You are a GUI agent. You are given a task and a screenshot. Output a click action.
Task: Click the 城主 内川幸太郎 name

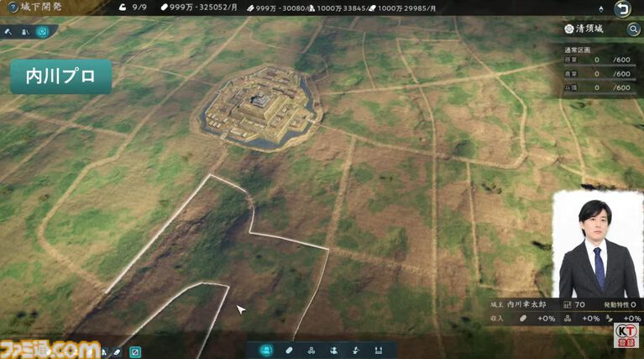[518, 304]
